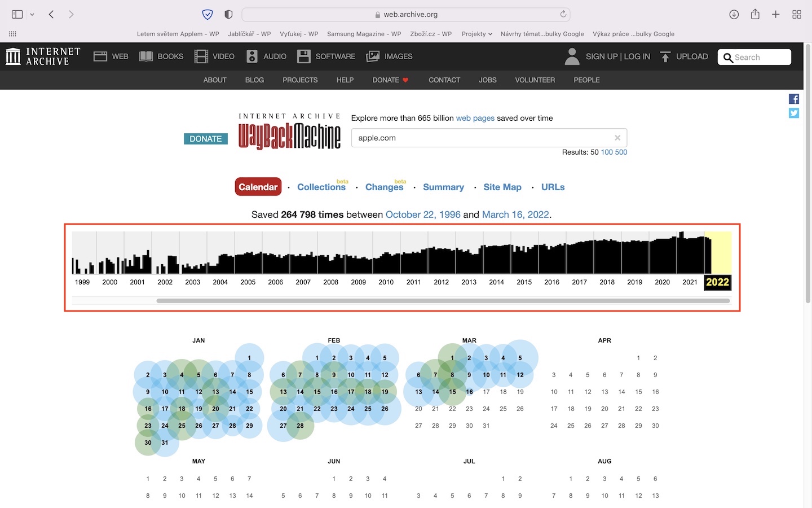The image size is (812, 508).
Task: Open the Help menu item
Action: click(x=345, y=80)
